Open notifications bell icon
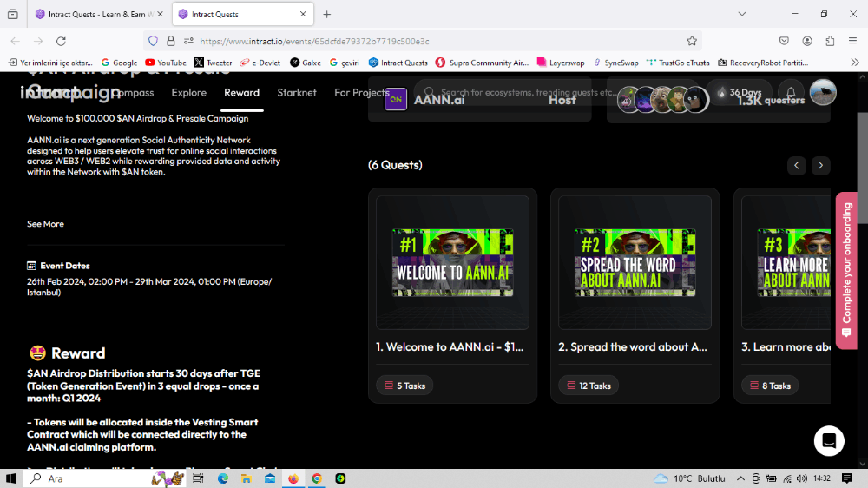Screen dimensions: 868x488 coord(791,93)
